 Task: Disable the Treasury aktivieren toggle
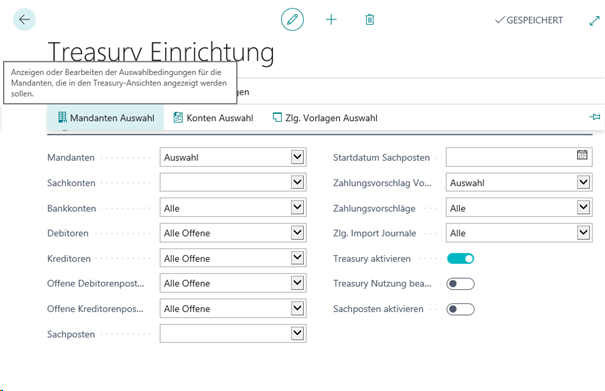(460, 259)
